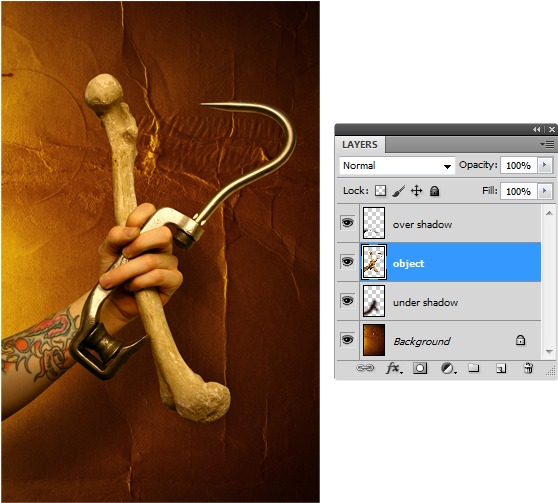Click the delete layer trash icon
558x503 pixels.
pyautogui.click(x=528, y=368)
